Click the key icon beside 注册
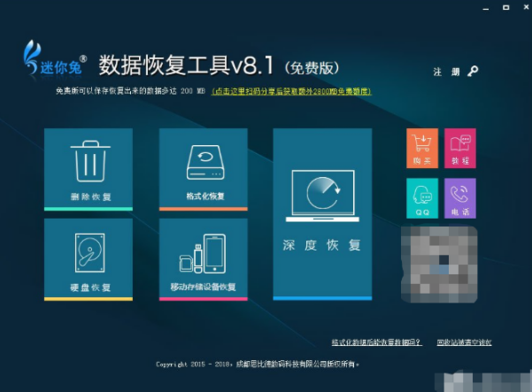This screenshot has width=532, height=392. 474,72
